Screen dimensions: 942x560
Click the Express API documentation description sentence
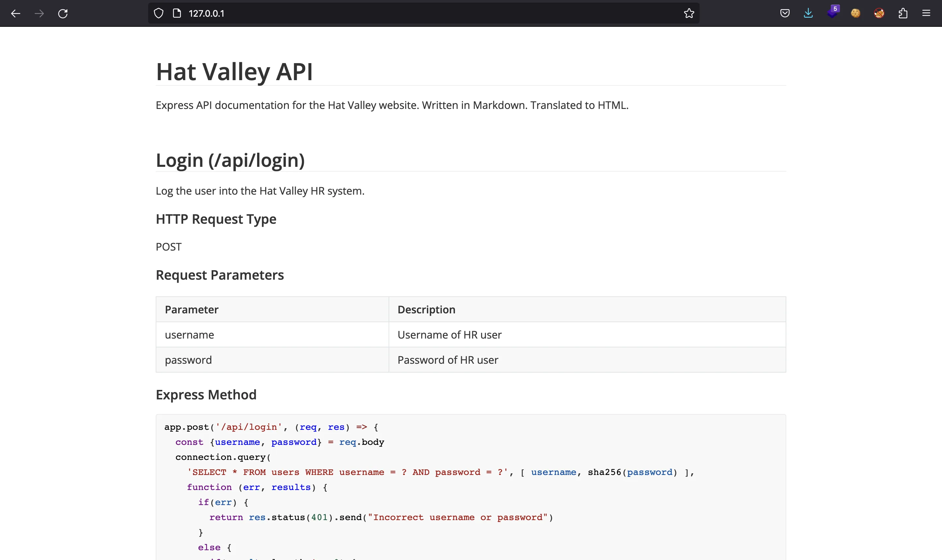coord(392,105)
